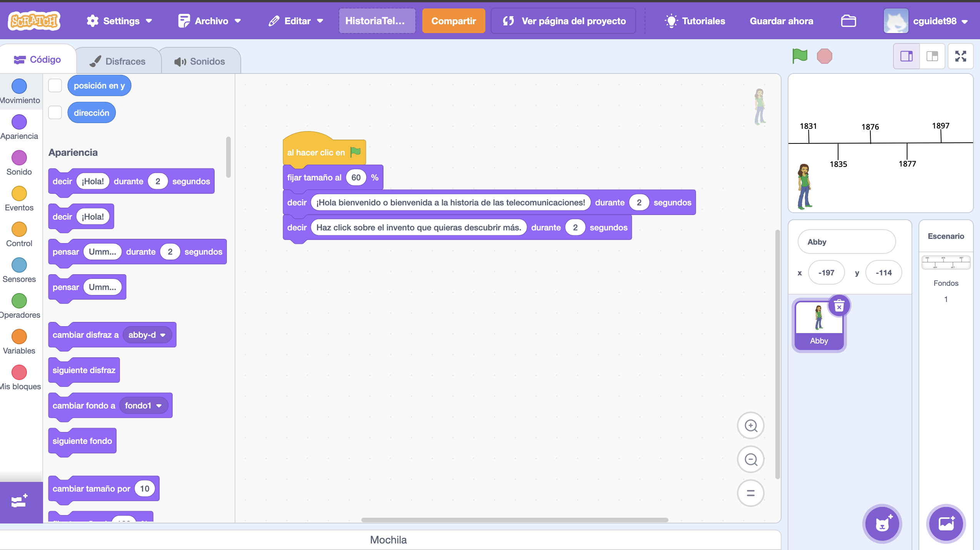Zoom in on the code workspace
This screenshot has width=980, height=550.
pyautogui.click(x=750, y=425)
